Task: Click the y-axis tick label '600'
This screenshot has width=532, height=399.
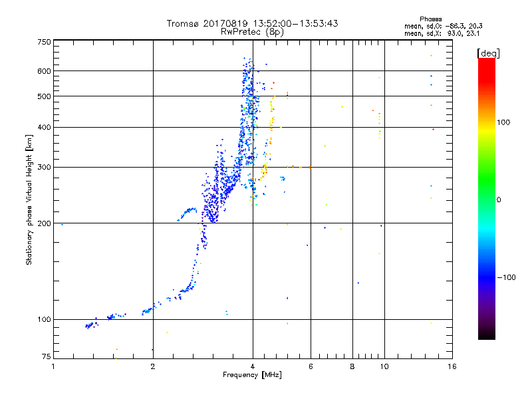Action: [44, 71]
